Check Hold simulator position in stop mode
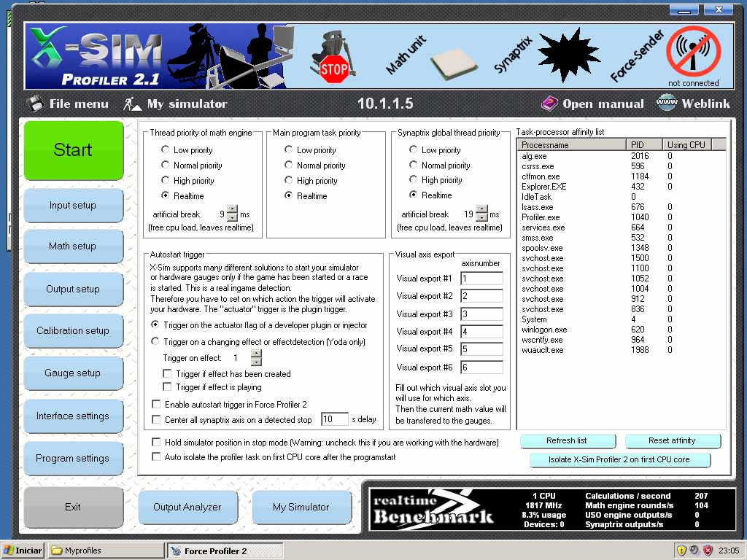Screen dimensions: 747x560 click(156, 442)
